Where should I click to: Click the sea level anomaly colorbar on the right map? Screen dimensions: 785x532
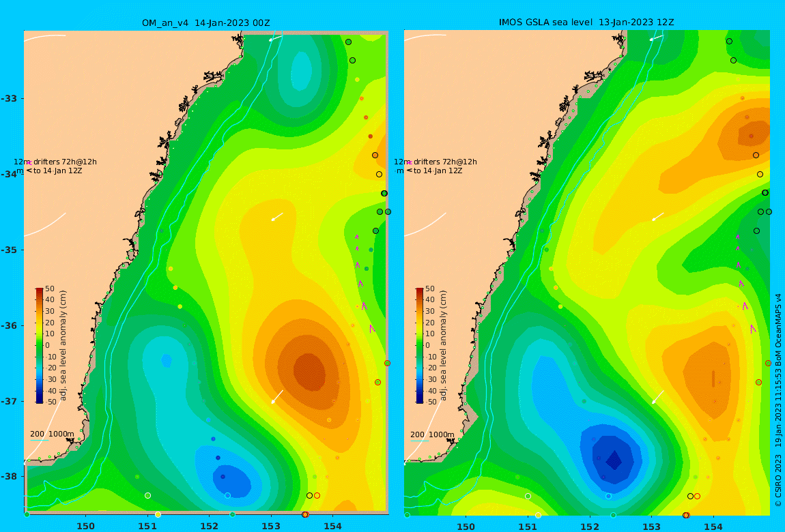click(420, 346)
